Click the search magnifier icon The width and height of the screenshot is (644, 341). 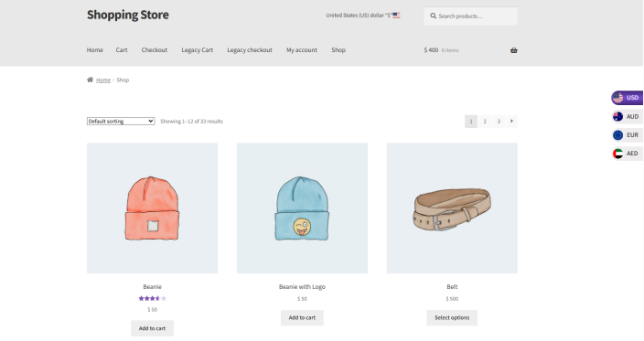pyautogui.click(x=433, y=16)
